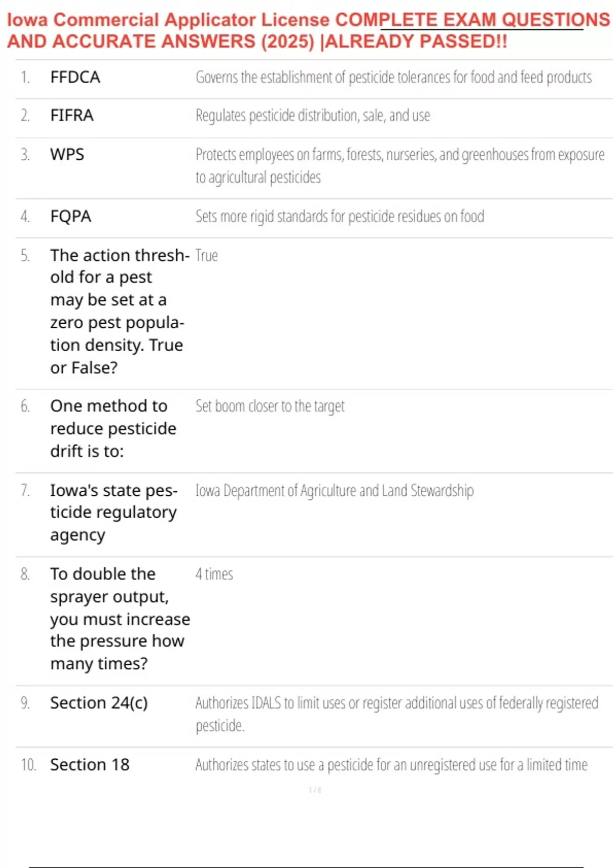Click the action threshold true-or-false question
The image size is (613, 868).
[119, 311]
